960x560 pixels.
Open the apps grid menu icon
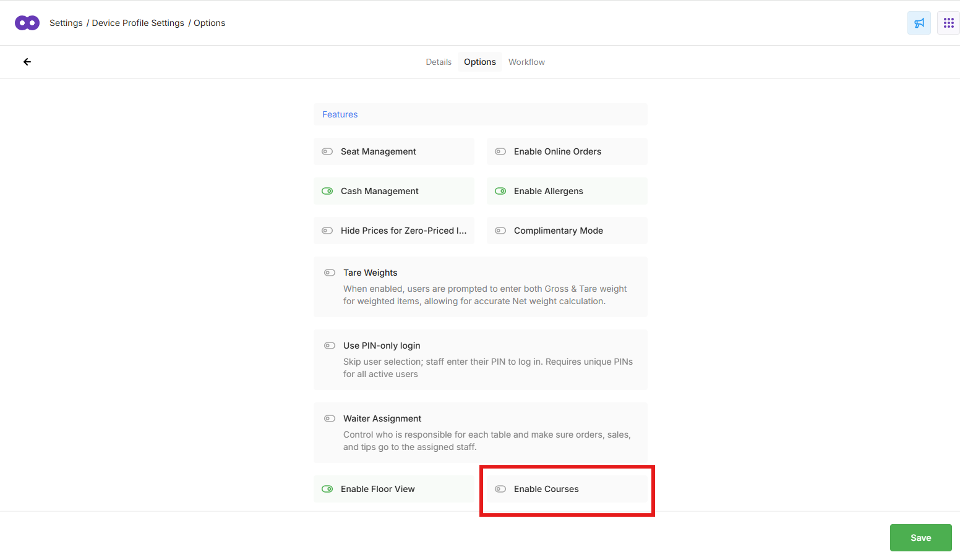948,23
